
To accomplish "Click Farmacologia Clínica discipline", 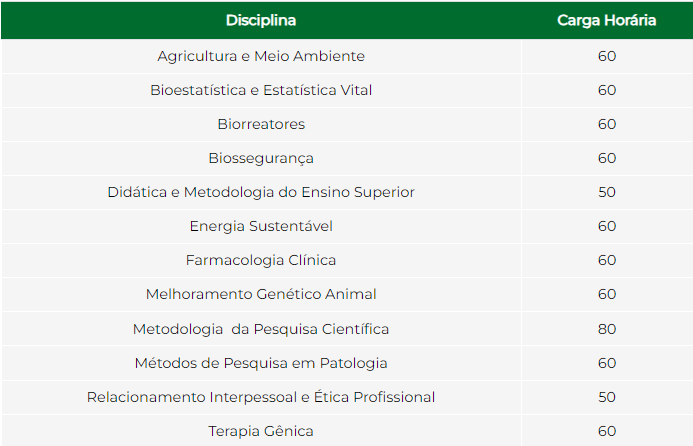I will (261, 260).
